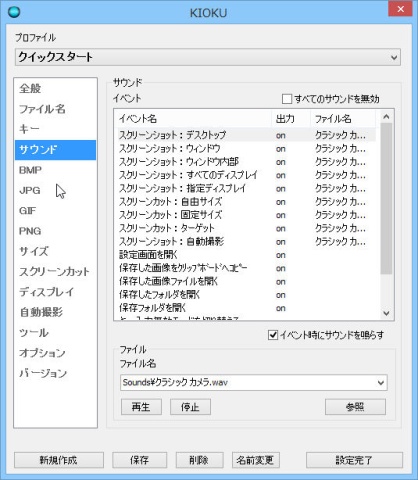Image resolution: width=418 pixels, height=480 pixels.
Task: Select the スクリーンショット：すべてのディスプレイ row
Action: [x=247, y=175]
